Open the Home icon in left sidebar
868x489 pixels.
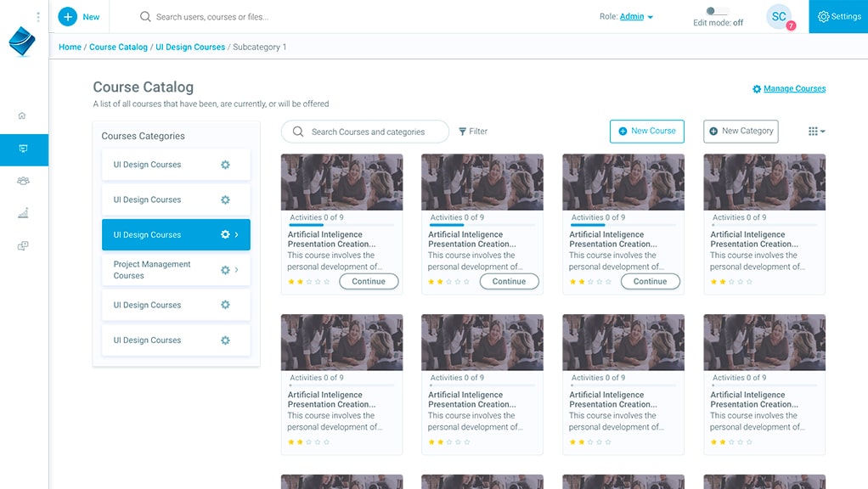22,115
